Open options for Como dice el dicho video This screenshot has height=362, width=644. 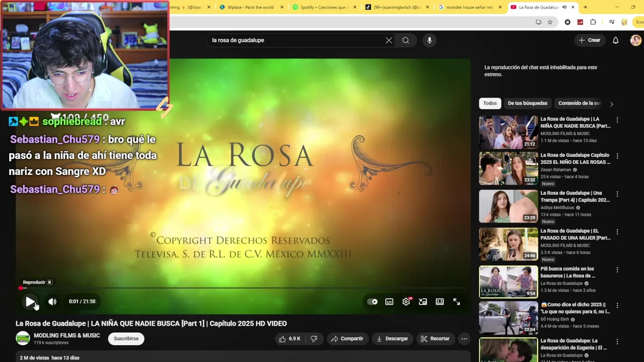(x=617, y=306)
